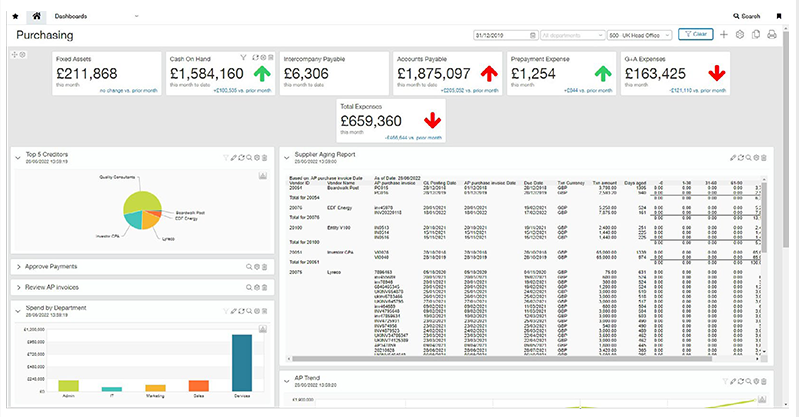Click filter icon on AP Trend panel
The image size is (799, 417).
tap(725, 381)
